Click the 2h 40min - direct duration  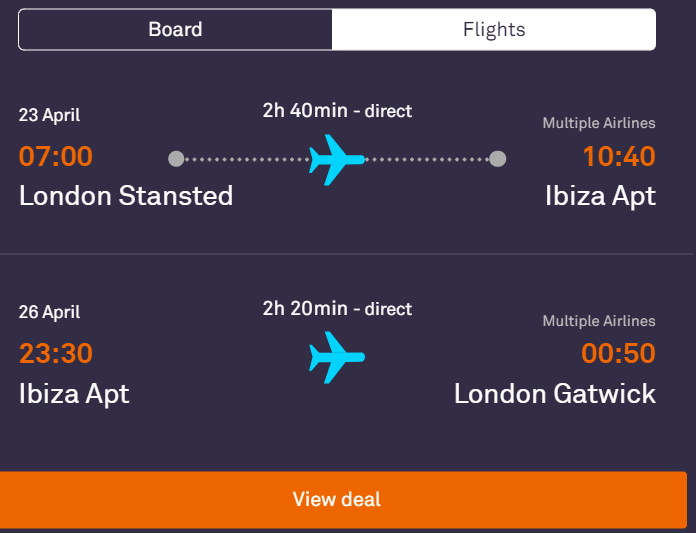click(x=337, y=111)
